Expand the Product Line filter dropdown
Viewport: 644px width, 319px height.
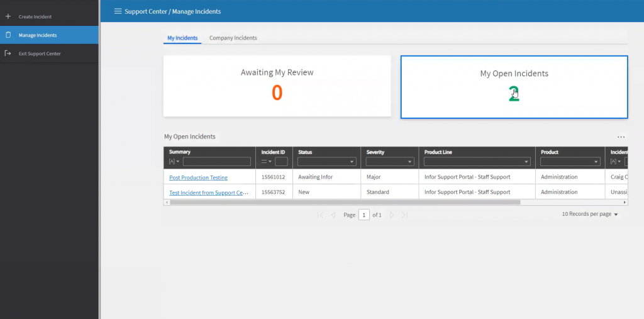(477, 162)
